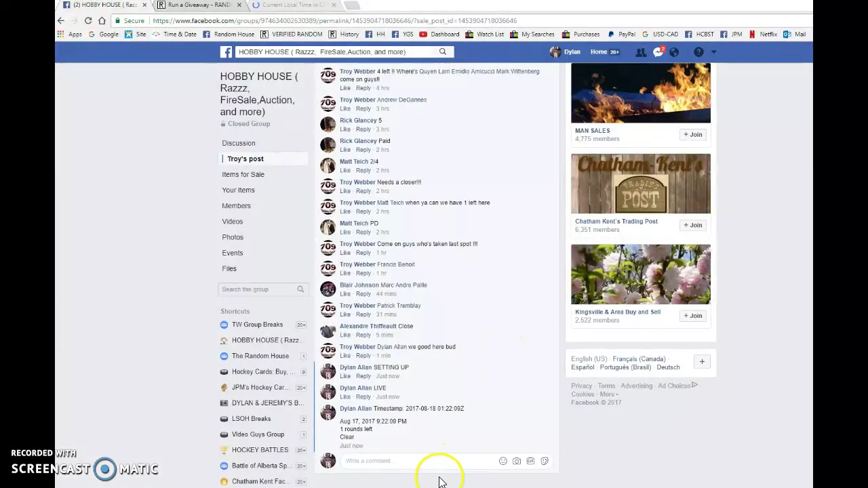Click Home in Facebook header
Screen dimensions: 868x488
(x=599, y=52)
